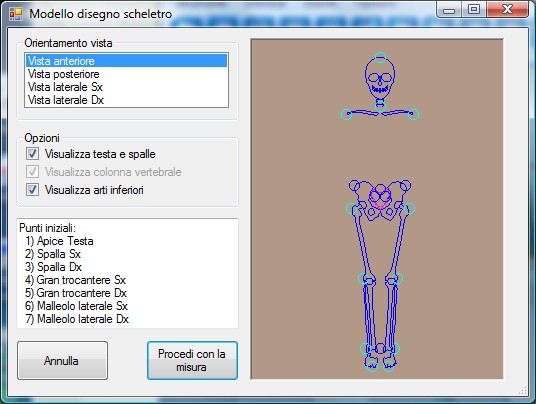Viewport: 536px width, 404px height.
Task: Click the cyan head apex marker
Action: click(380, 58)
